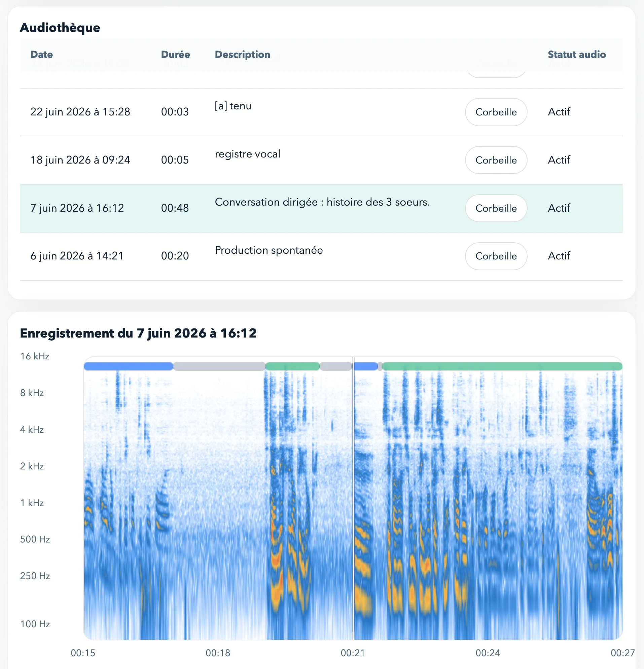The height and width of the screenshot is (669, 644).
Task: Open the 7 juin 2026 à 16:12 recording
Action: click(321, 208)
